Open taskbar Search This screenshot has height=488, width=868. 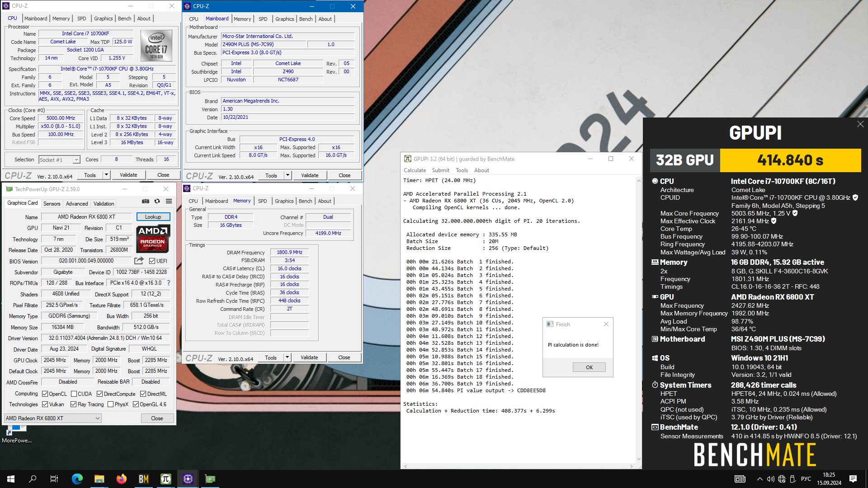tap(33, 479)
